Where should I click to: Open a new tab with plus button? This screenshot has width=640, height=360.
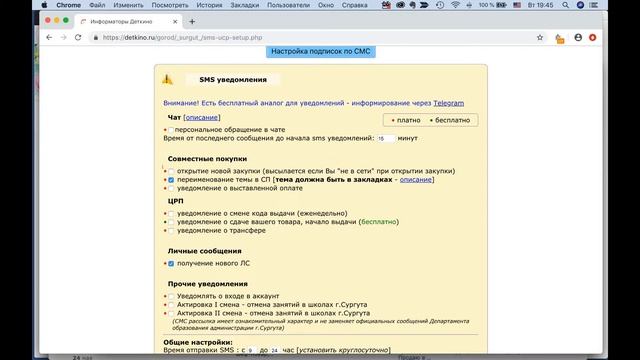click(x=192, y=22)
